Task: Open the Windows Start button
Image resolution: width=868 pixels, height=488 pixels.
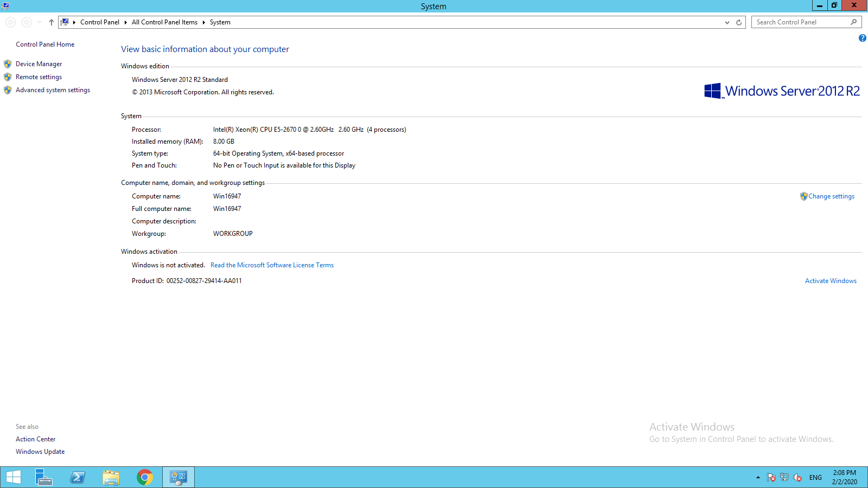Action: (13, 477)
